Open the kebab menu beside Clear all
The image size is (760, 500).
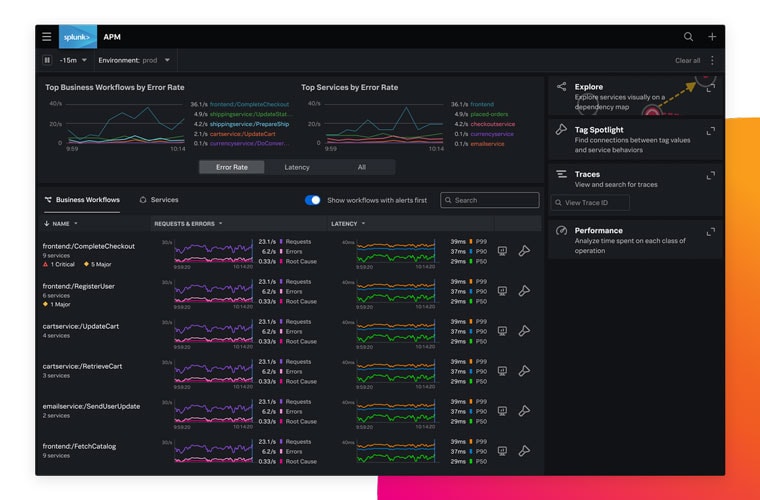(712, 60)
